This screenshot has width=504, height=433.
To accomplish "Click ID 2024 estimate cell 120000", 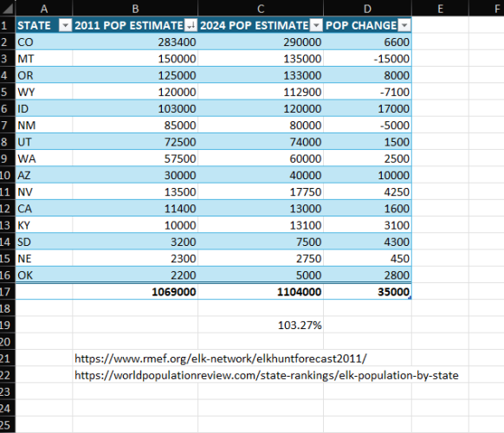I will [x=261, y=108].
